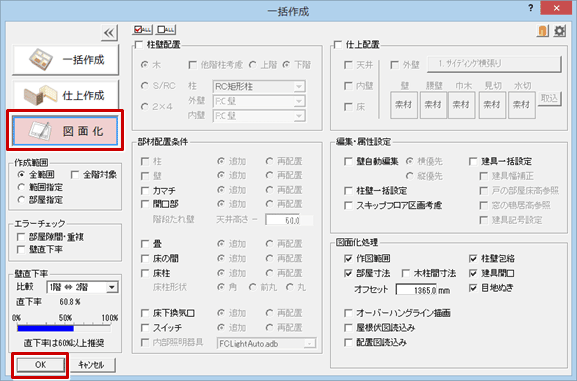Click the 直下率 blue progress bar
The width and height of the screenshot is (577, 381).
(63, 328)
